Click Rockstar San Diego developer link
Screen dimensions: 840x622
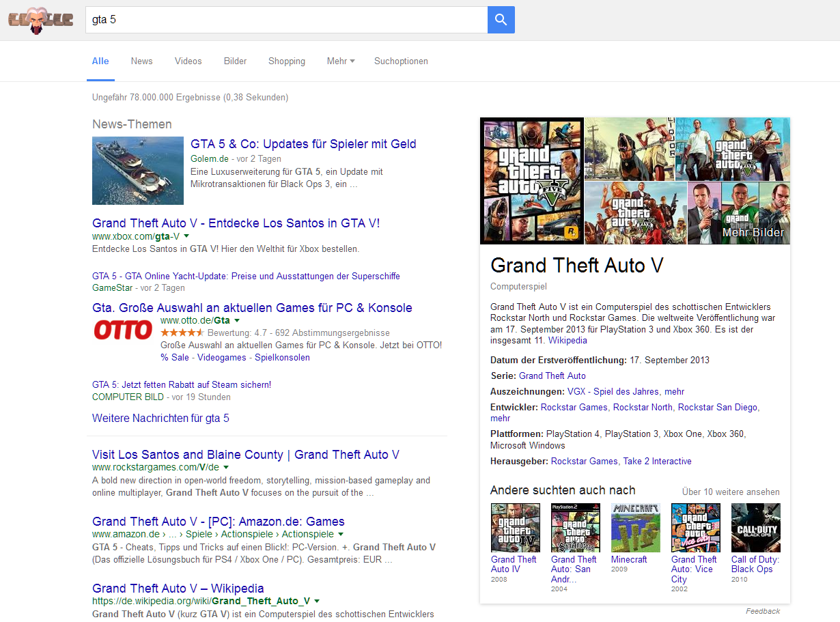[718, 407]
